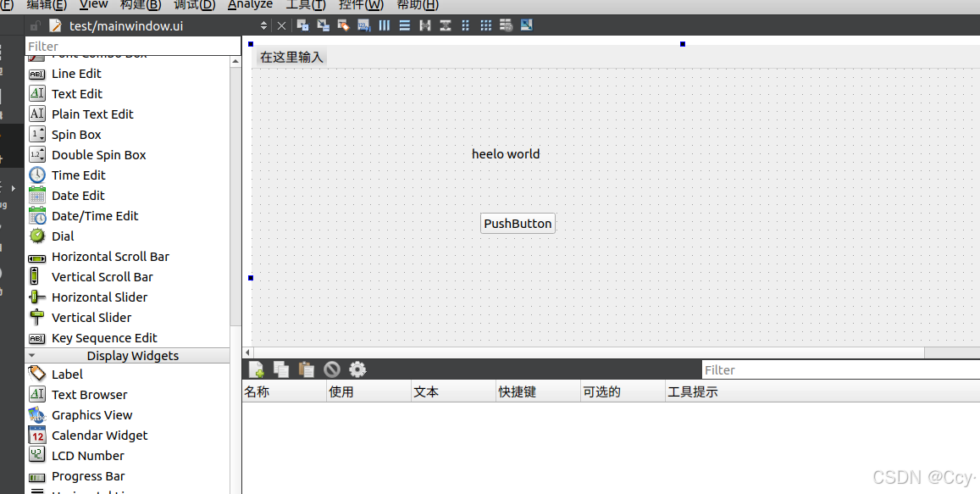
Task: Sort by the 工具提示 column header
Action: (x=822, y=392)
